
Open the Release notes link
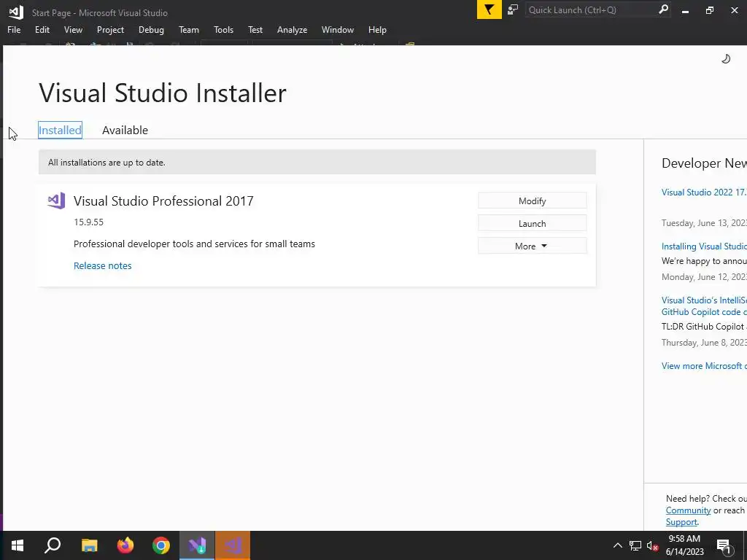coord(102,265)
